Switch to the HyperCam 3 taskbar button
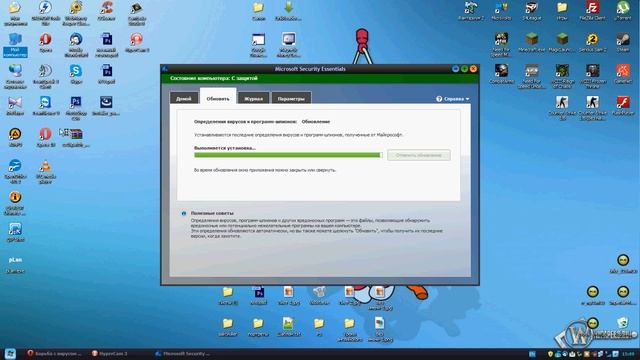640x360 pixels. tap(110, 353)
